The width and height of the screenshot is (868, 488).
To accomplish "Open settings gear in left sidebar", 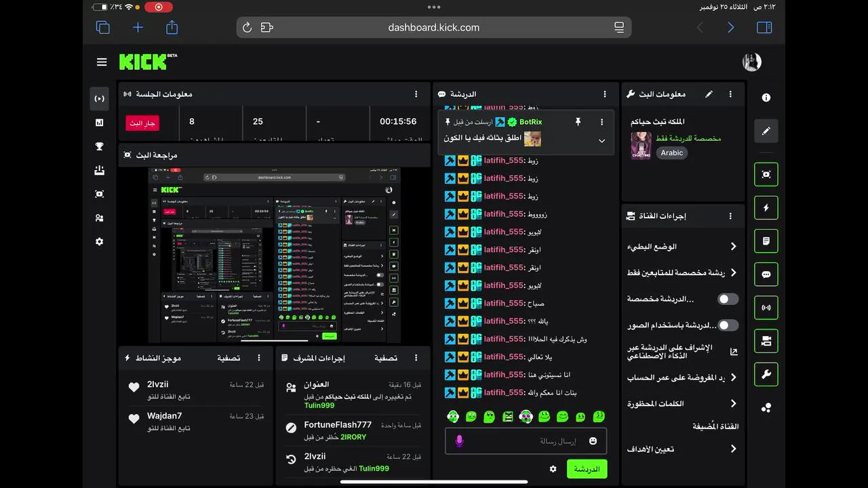I will click(x=100, y=241).
